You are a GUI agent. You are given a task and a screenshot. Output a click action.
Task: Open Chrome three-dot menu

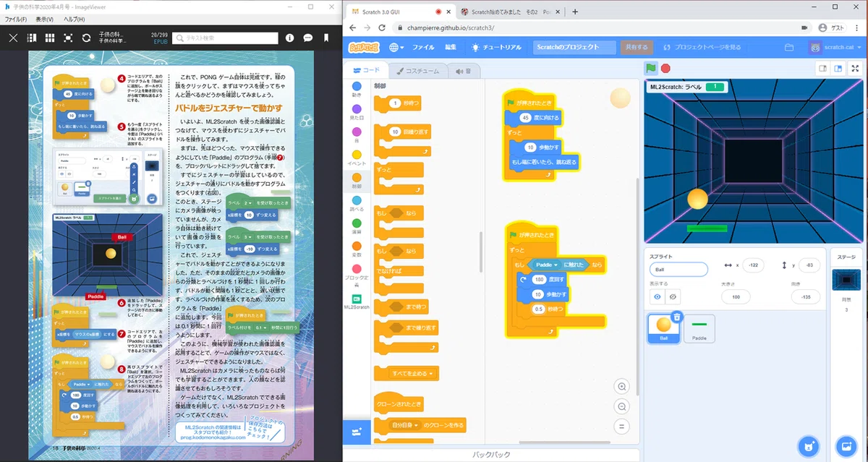(857, 27)
